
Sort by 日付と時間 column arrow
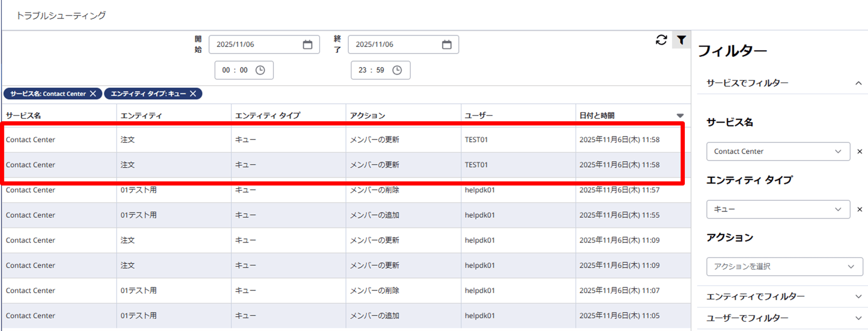click(680, 116)
